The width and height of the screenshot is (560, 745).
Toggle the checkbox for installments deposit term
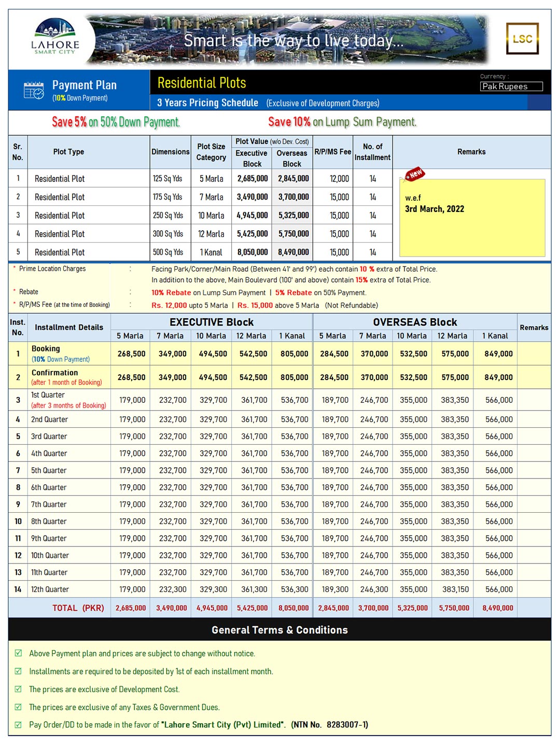[x=19, y=671]
